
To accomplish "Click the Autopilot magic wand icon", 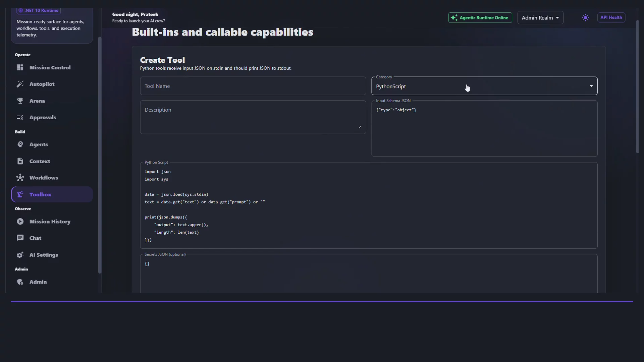I will click(x=20, y=84).
